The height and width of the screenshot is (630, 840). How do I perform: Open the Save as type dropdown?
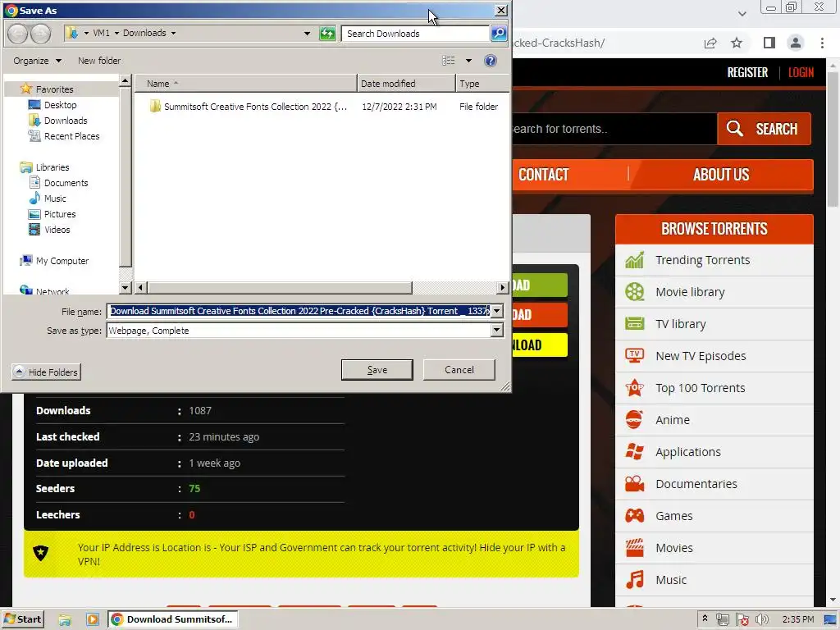click(x=496, y=331)
